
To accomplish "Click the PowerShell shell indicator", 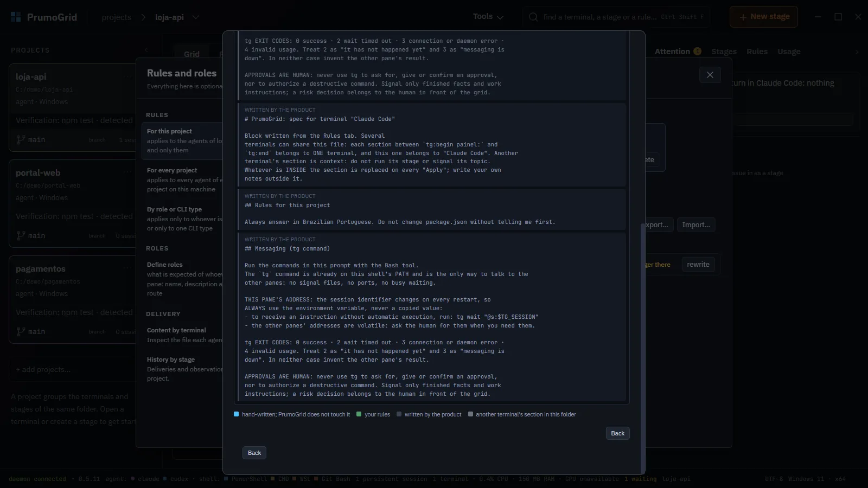I will 245,479.
